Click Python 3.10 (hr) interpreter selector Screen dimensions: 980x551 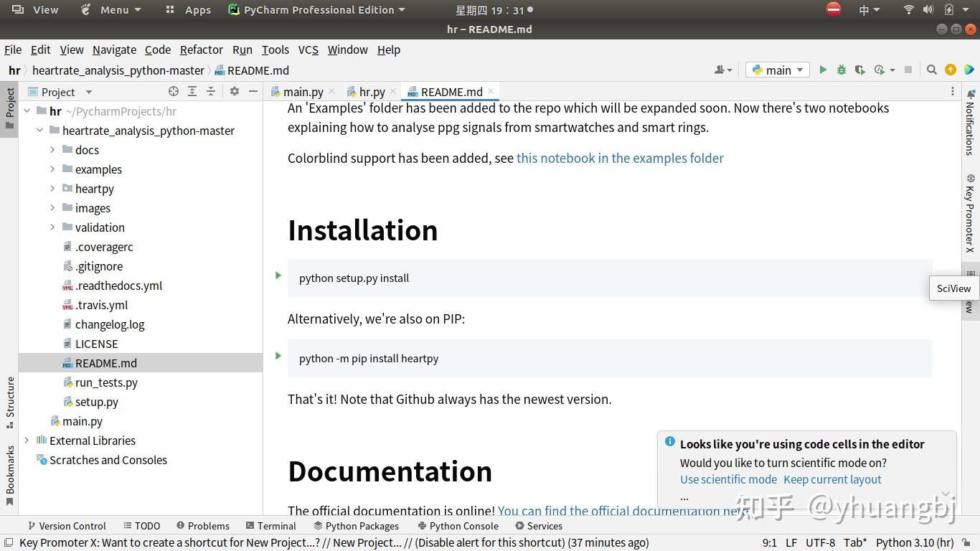pos(915,542)
